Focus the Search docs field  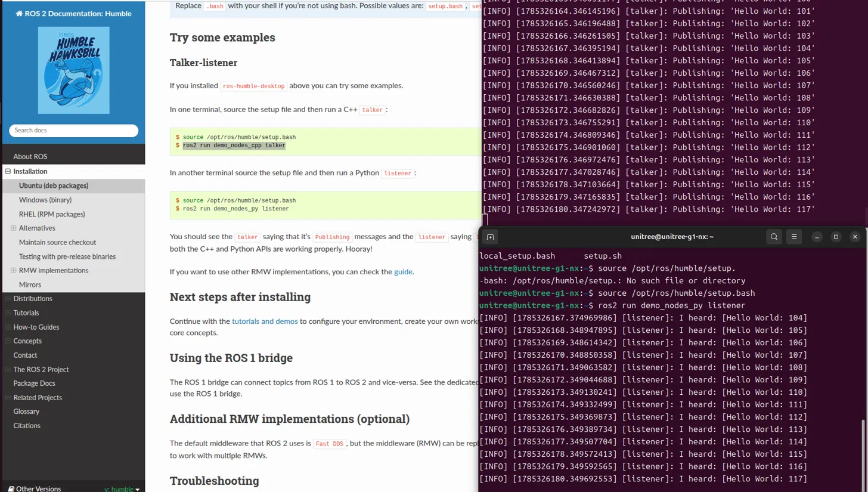73,131
